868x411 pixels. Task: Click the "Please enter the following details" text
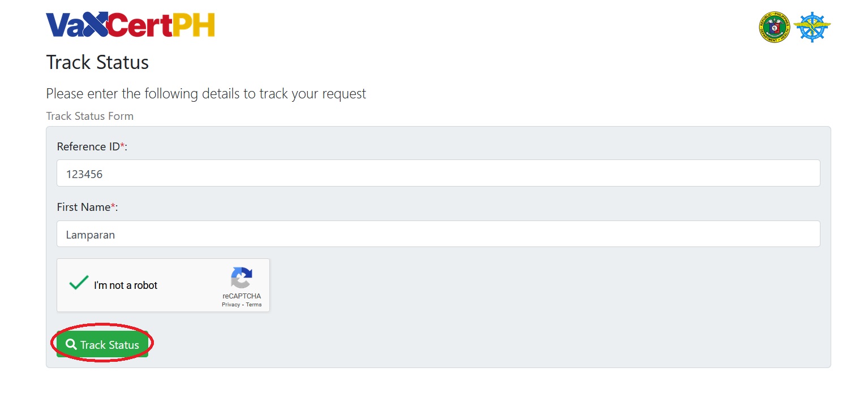206,93
